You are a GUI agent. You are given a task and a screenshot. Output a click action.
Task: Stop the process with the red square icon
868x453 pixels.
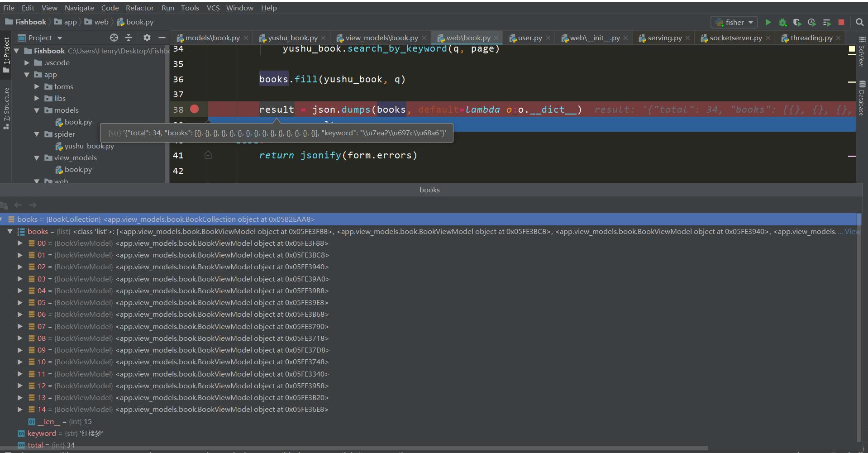point(841,22)
